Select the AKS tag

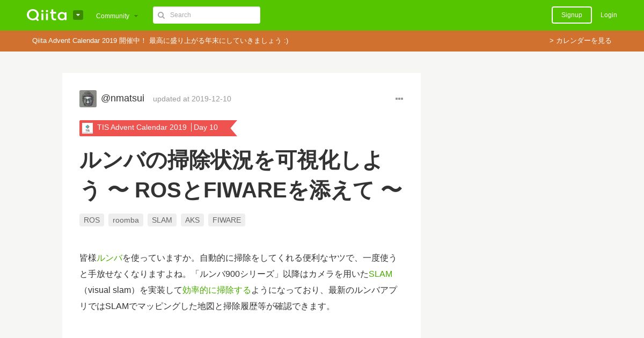[x=192, y=220]
